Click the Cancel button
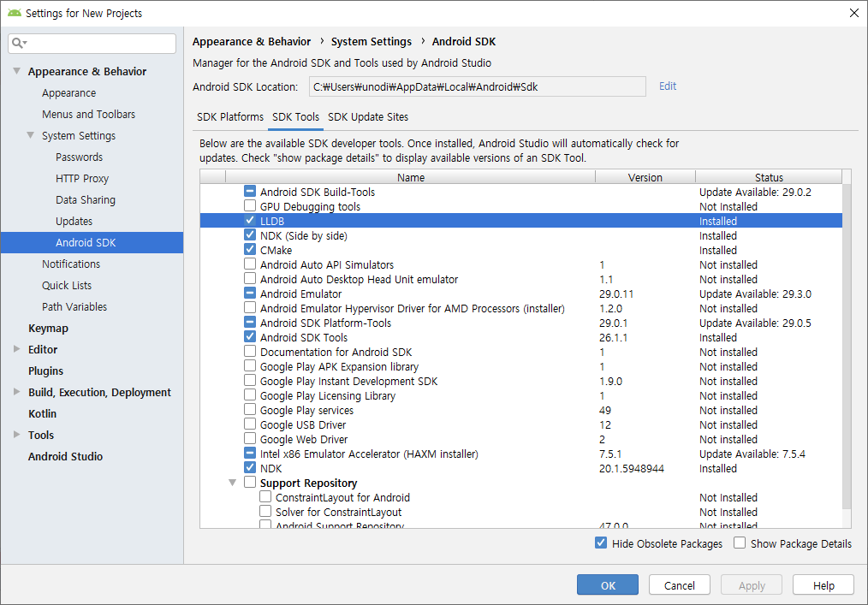The height and width of the screenshot is (605, 868). tap(679, 585)
